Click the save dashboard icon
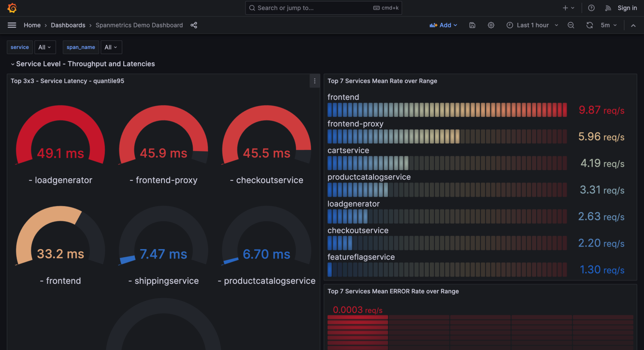The image size is (644, 350). point(472,25)
